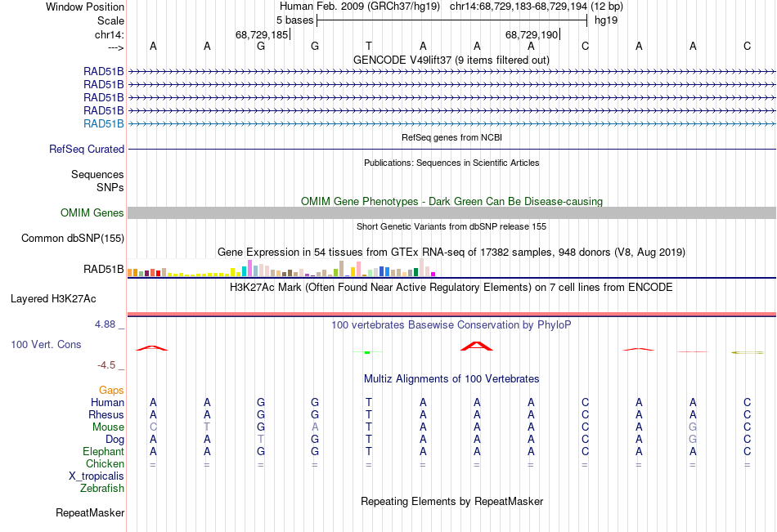Select the Zebrafish alignment row label
Viewport: 777px width, 532px height.
[102, 489]
